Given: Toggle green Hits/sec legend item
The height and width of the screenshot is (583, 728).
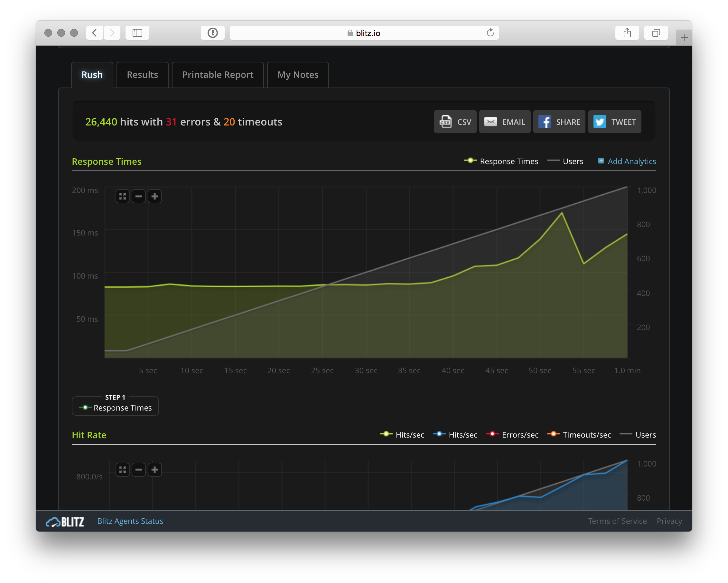Looking at the screenshot, I should coord(402,435).
